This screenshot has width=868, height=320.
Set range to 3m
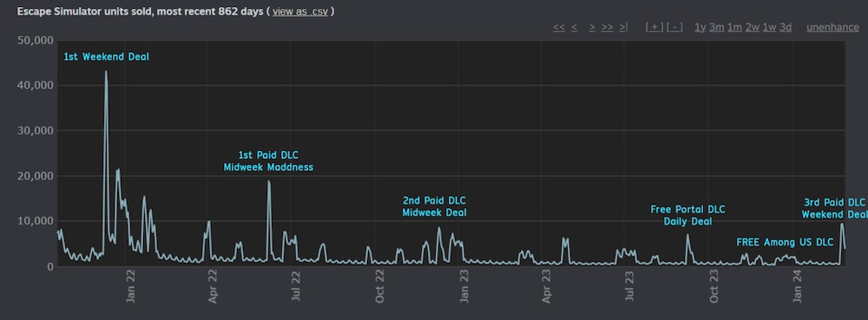tap(717, 27)
